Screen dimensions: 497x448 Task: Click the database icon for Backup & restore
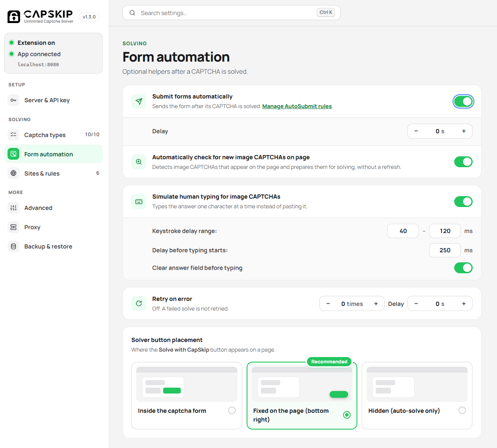13,246
